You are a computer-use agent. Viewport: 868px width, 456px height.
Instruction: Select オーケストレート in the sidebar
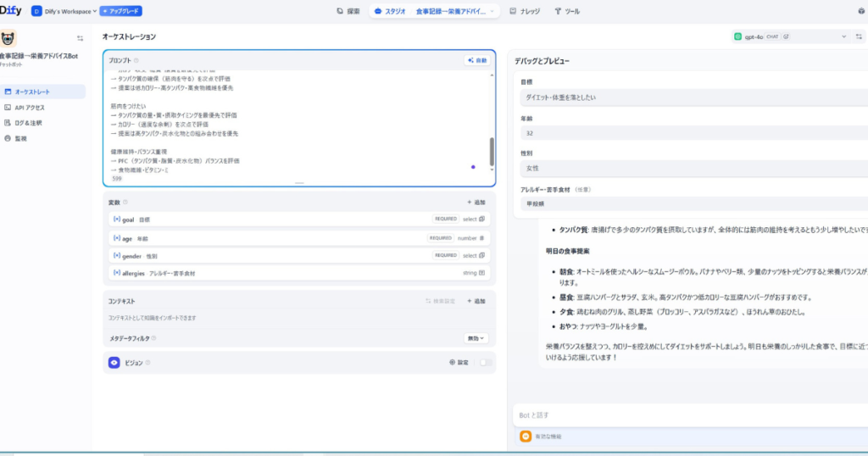[42, 92]
